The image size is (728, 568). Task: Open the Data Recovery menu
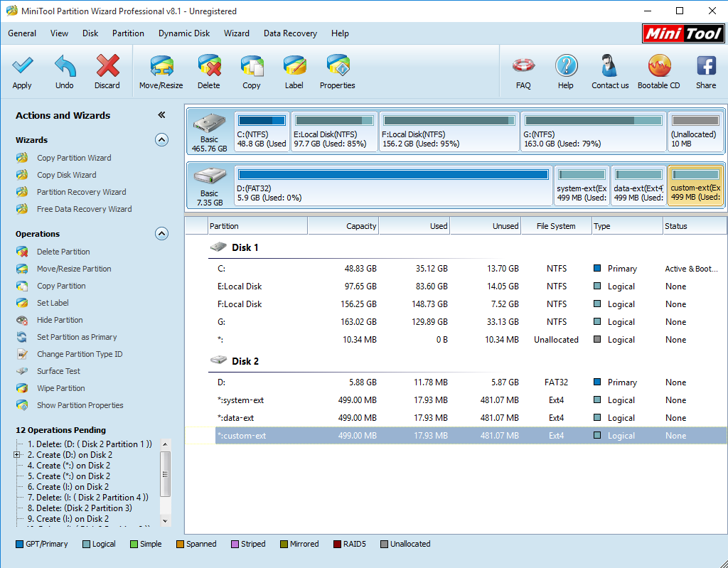tap(290, 33)
